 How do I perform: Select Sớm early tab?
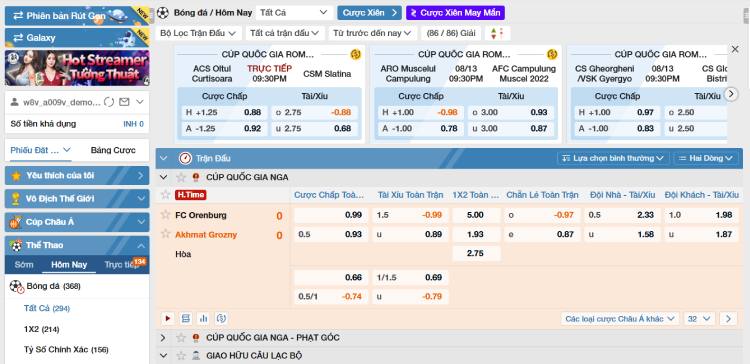click(24, 265)
